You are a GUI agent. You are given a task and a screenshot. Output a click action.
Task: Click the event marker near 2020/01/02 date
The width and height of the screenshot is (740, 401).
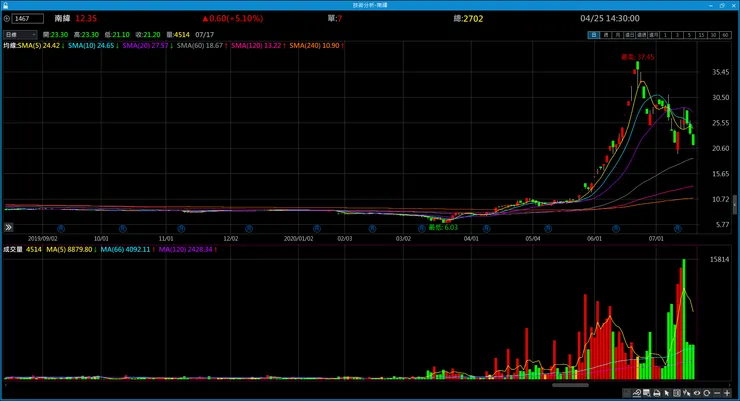point(317,228)
